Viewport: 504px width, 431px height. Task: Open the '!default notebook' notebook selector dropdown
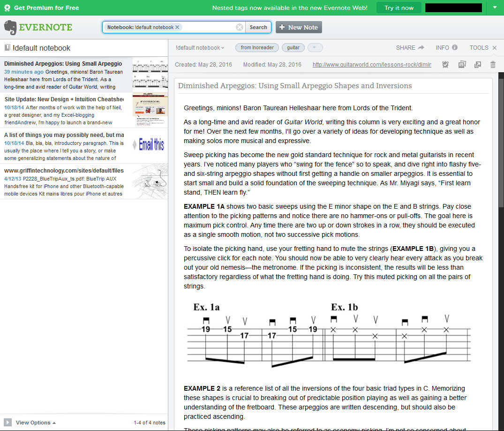[x=200, y=48]
